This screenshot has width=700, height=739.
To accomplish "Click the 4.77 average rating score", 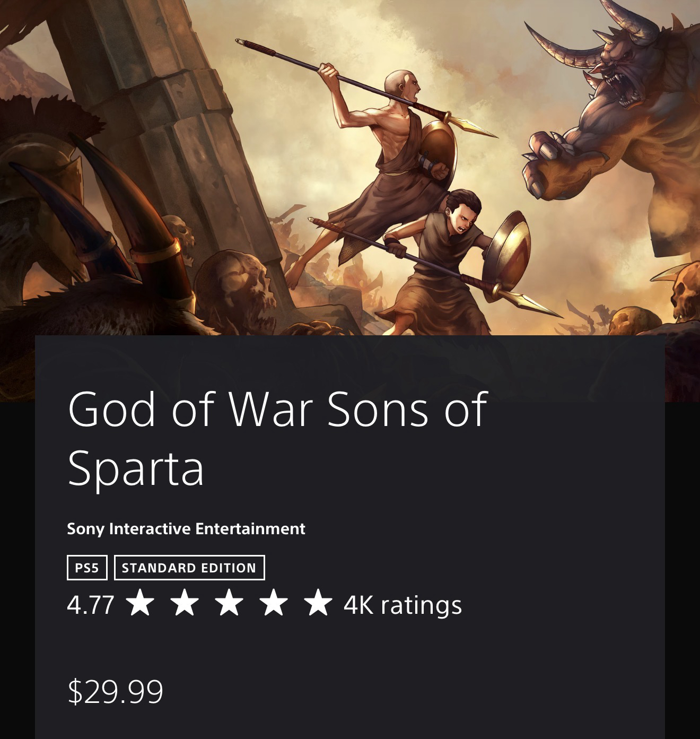I will pos(91,605).
